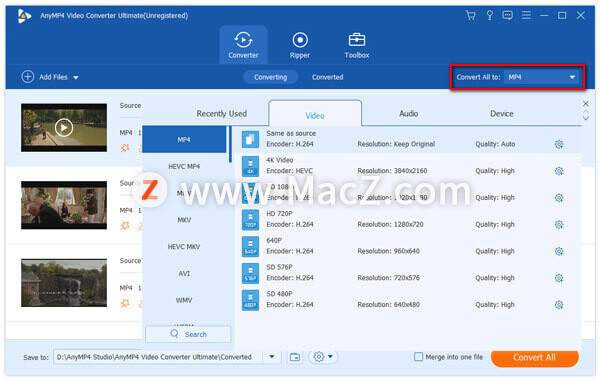Click the 'Resolution: Keep Original' text

pos(396,144)
